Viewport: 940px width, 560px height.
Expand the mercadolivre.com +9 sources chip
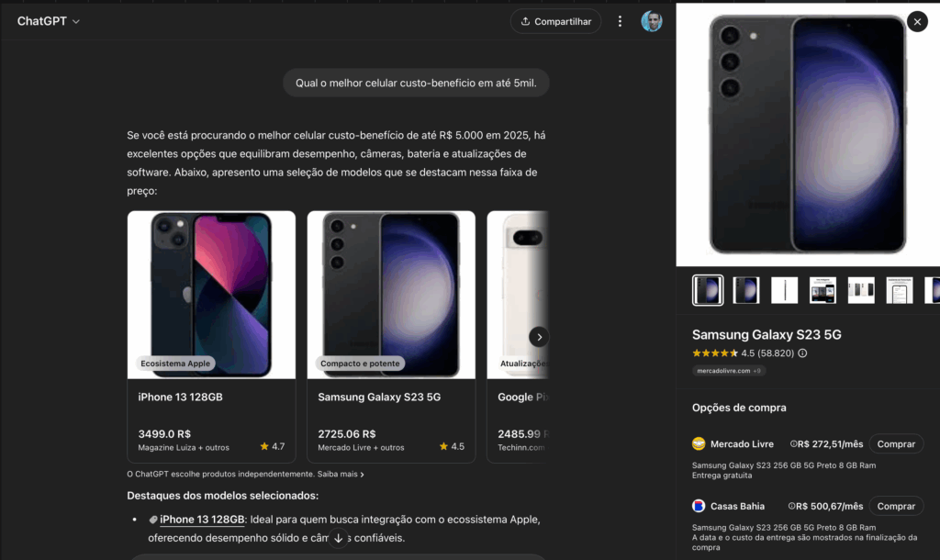tap(728, 371)
